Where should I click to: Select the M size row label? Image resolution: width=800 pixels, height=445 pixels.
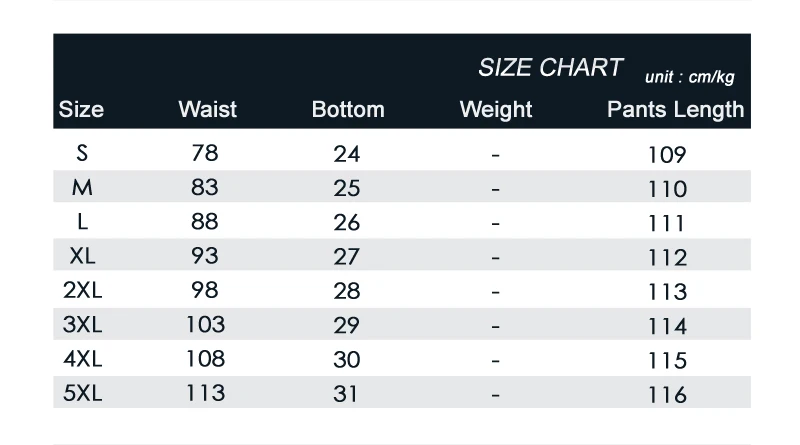click(x=82, y=187)
